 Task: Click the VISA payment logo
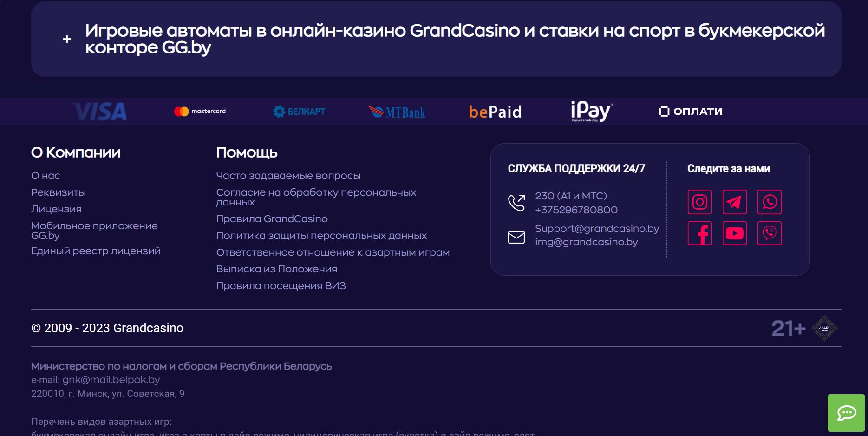pos(99,112)
